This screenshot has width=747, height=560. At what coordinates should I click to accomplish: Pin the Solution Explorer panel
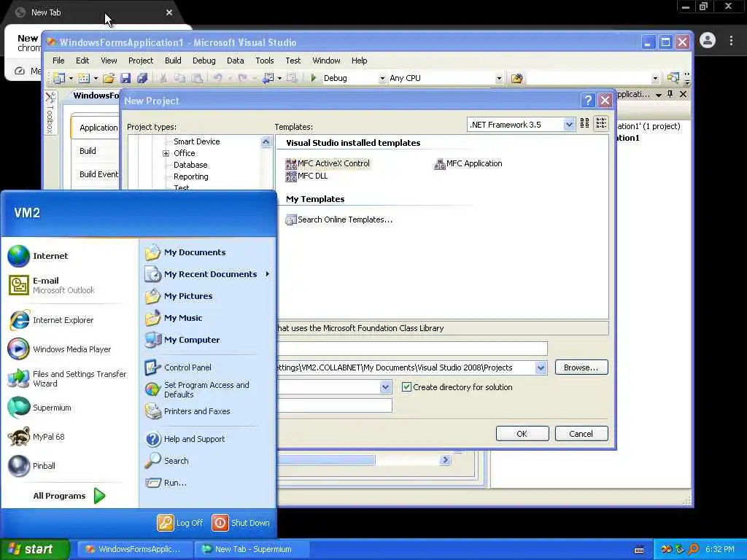point(670,94)
